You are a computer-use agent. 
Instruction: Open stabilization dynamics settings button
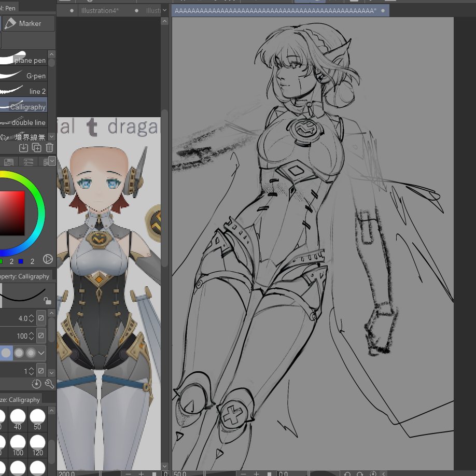[41, 371]
